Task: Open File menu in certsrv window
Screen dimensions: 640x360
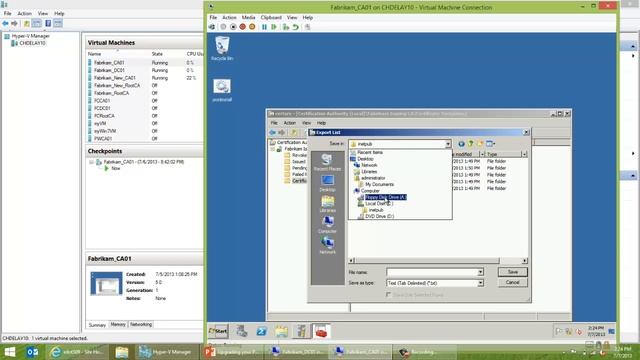Action: [x=274, y=123]
